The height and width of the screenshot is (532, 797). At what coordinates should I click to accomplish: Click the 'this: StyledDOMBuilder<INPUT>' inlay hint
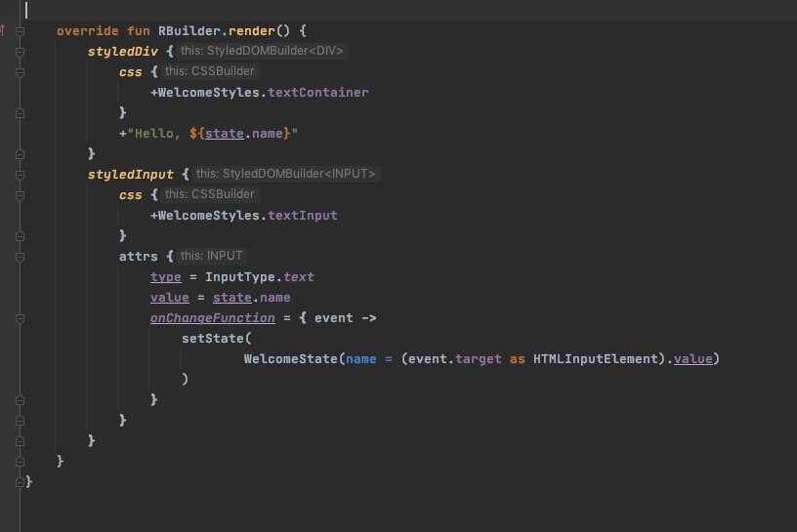tap(285, 174)
